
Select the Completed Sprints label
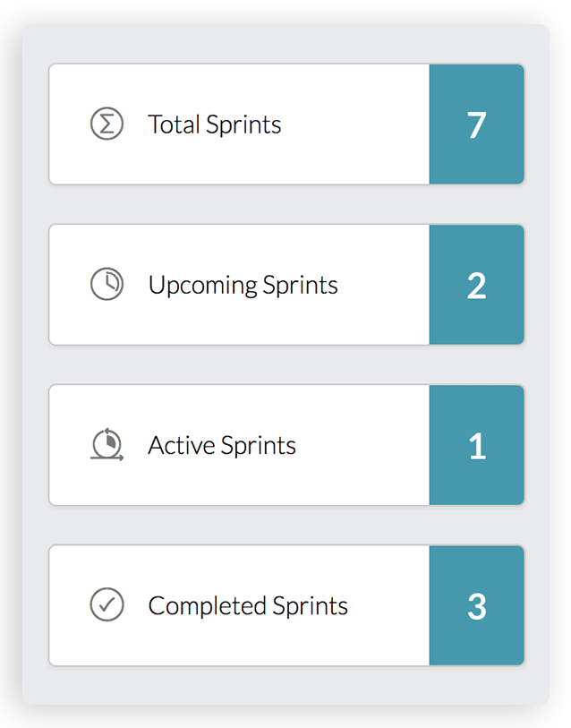tap(248, 606)
